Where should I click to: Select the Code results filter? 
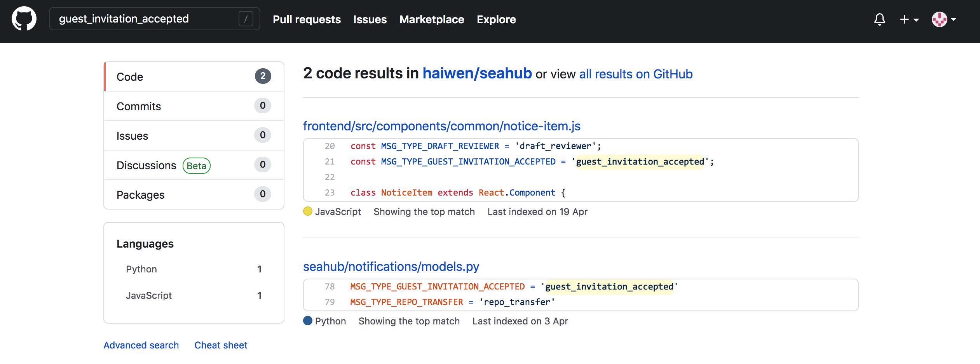coord(194,76)
